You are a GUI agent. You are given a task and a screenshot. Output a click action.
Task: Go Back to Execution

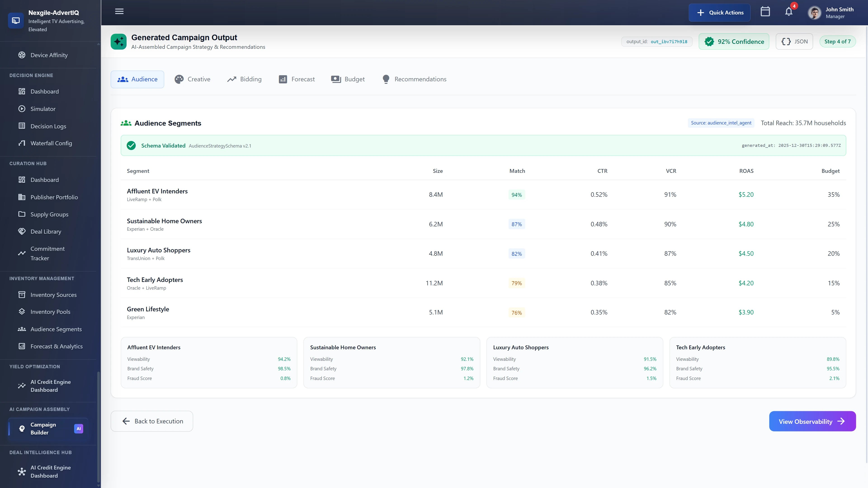[x=152, y=421]
